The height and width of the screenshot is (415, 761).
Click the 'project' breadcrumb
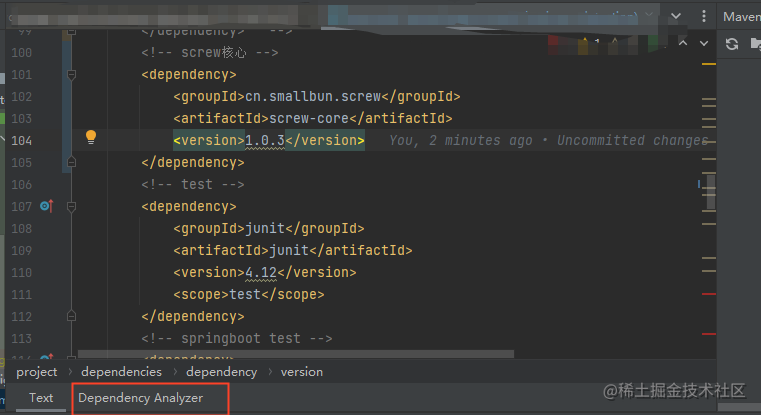click(37, 371)
